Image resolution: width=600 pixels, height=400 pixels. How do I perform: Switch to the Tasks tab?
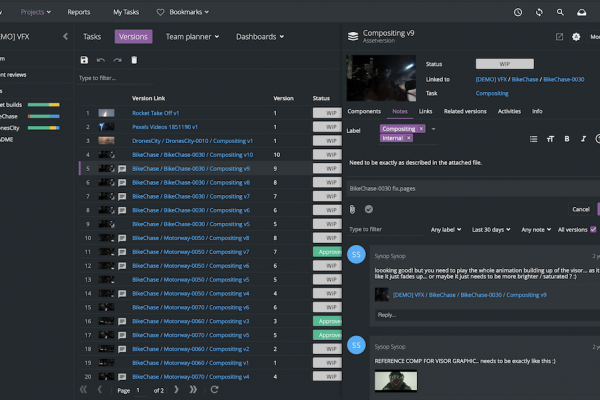(92, 37)
